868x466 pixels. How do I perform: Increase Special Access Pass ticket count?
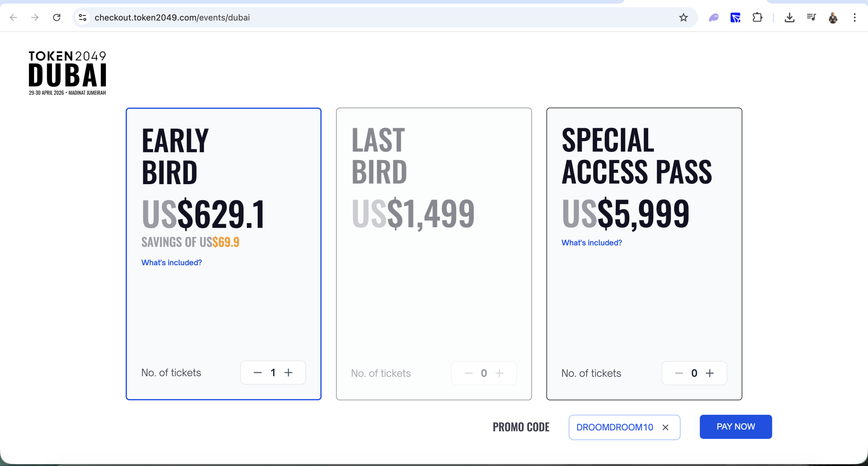(710, 373)
